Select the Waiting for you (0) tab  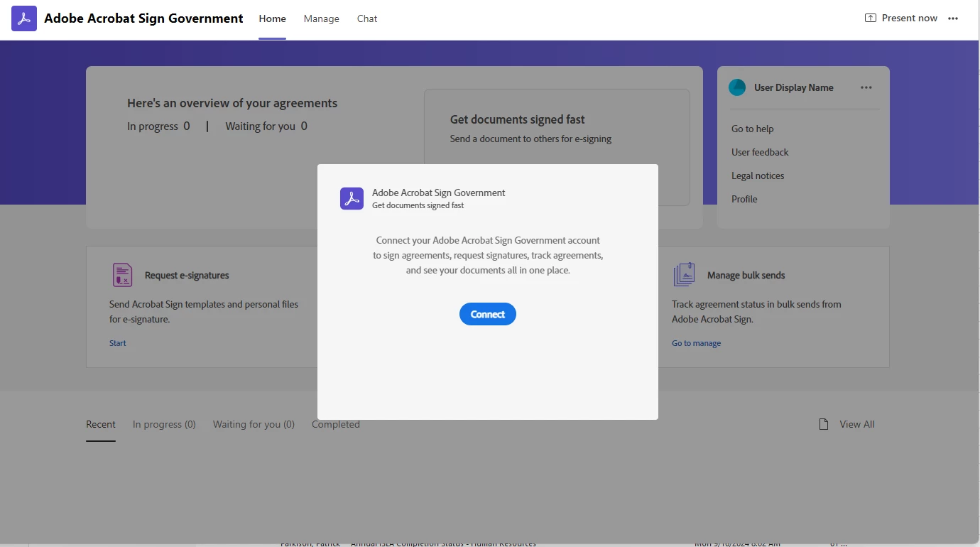click(254, 424)
